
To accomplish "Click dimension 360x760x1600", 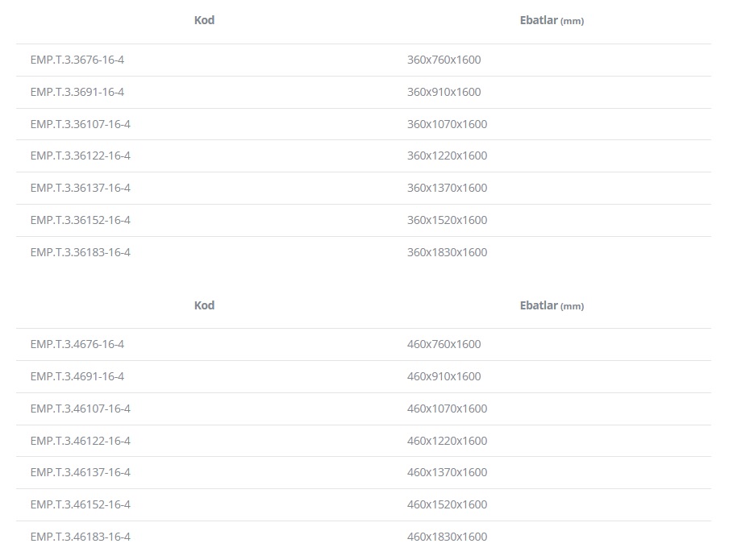I will [444, 60].
